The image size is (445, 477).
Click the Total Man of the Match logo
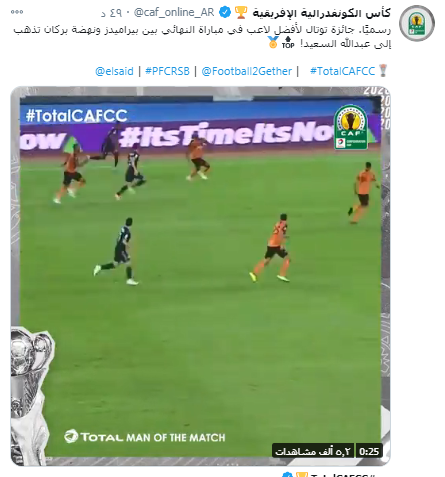tap(145, 437)
